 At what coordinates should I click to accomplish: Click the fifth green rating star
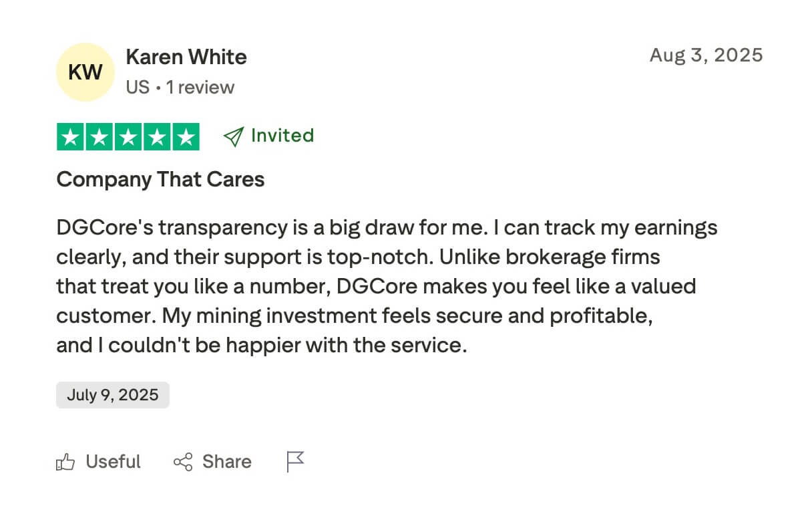pyautogui.click(x=186, y=137)
